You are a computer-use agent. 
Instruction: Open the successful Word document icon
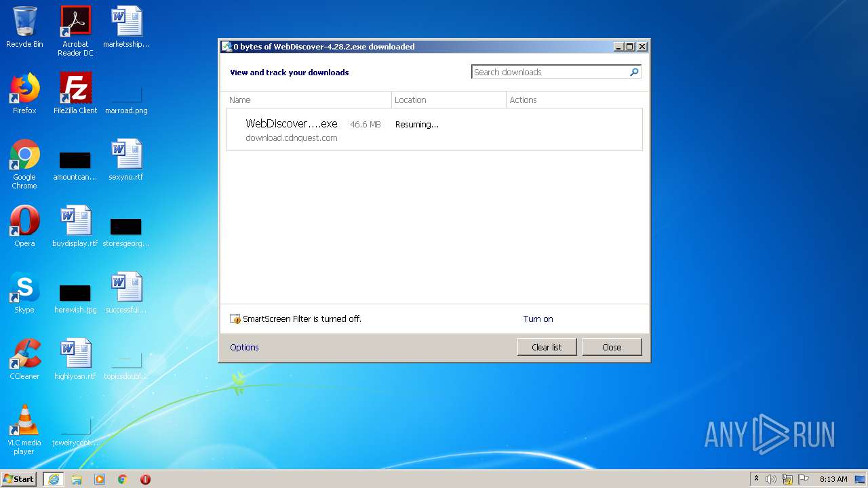(126, 293)
